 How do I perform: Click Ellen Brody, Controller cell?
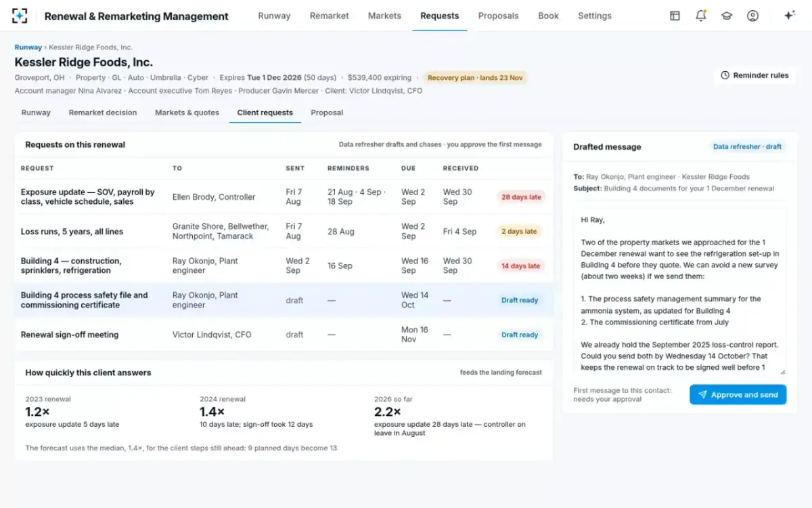[214, 197]
